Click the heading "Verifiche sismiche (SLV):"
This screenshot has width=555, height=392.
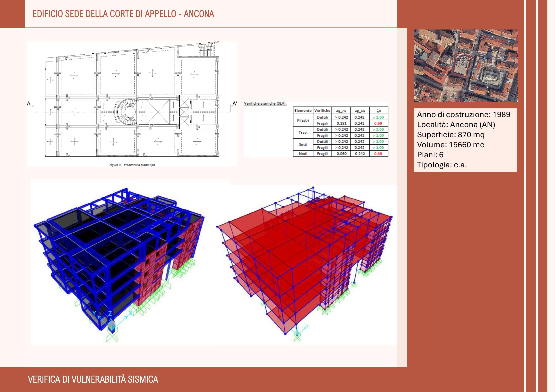[x=265, y=103]
